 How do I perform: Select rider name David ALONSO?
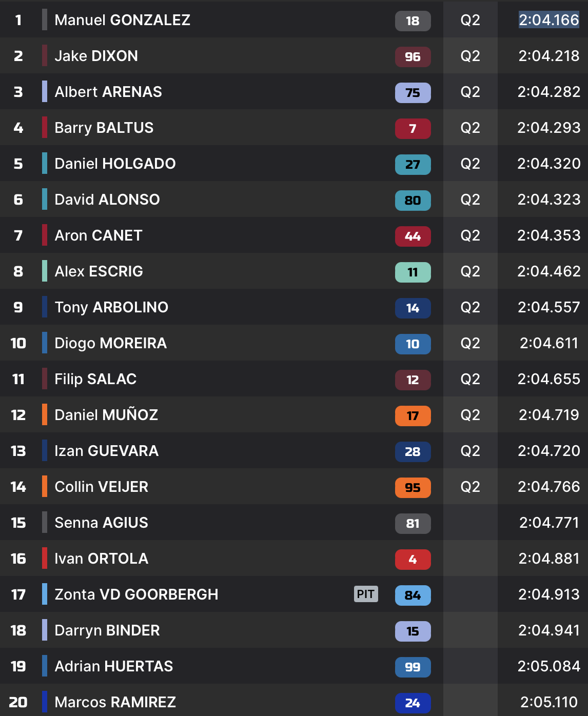(107, 200)
